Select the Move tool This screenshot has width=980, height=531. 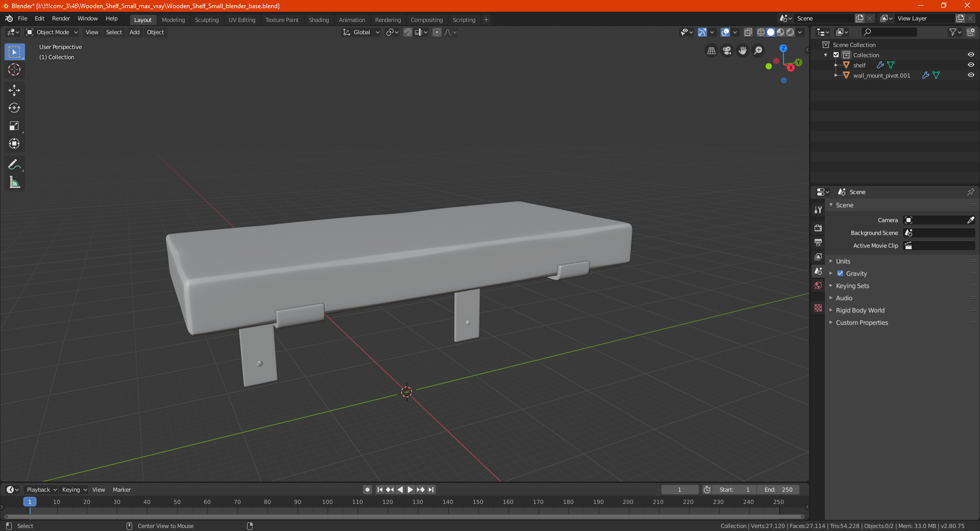(14, 90)
